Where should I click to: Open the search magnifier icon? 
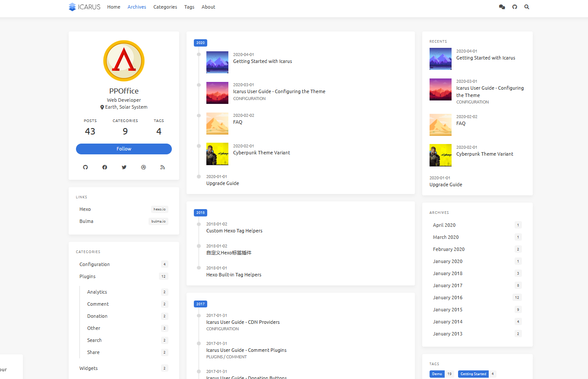coord(527,7)
